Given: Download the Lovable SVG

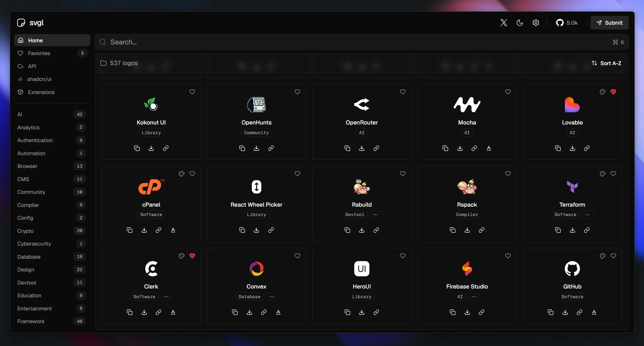Looking at the screenshot, I should pyautogui.click(x=573, y=148).
